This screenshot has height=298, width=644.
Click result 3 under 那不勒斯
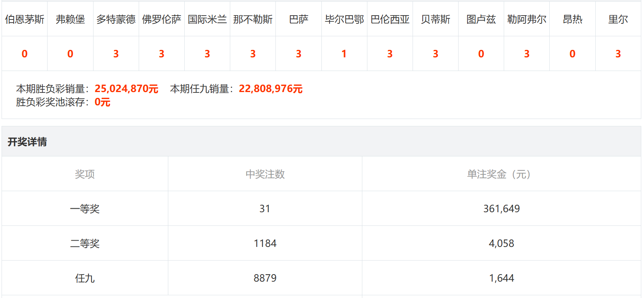253,54
